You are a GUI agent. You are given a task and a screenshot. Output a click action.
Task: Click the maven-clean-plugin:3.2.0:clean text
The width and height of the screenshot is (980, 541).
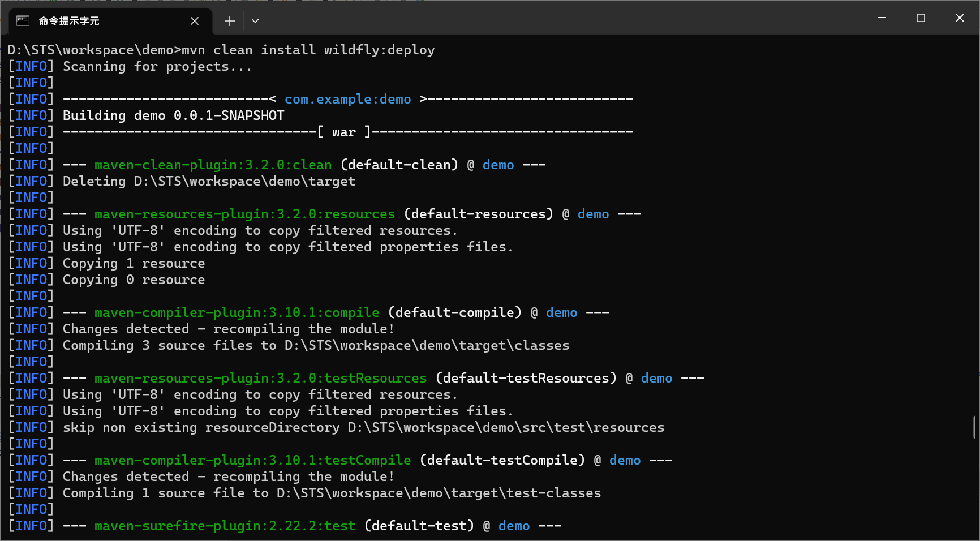tap(212, 165)
